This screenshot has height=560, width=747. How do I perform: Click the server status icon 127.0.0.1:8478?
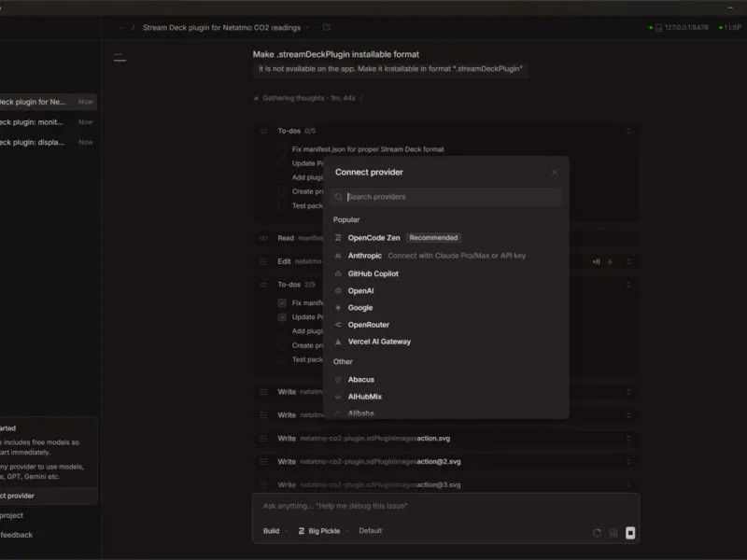click(658, 28)
